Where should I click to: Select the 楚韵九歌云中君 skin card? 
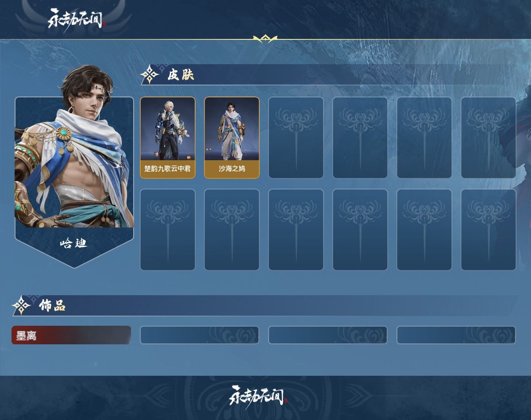(168, 138)
